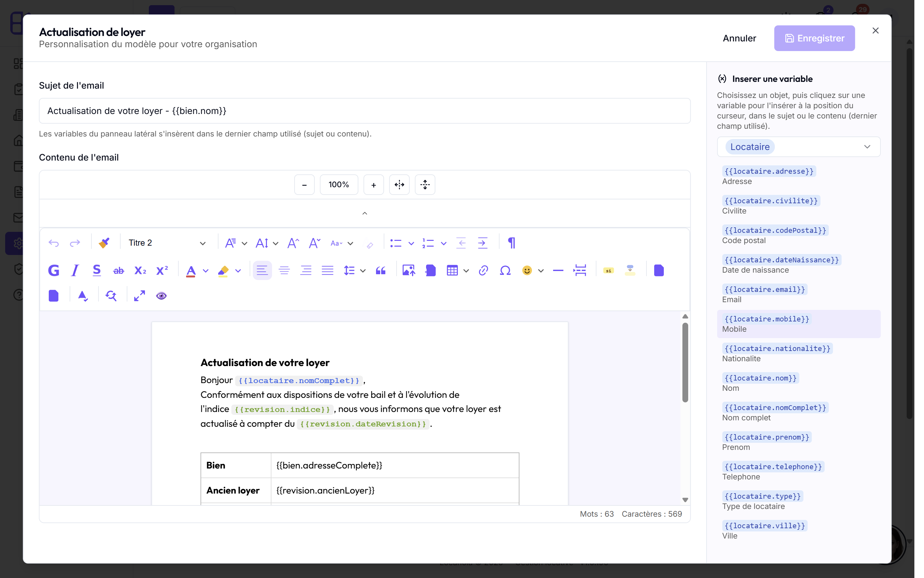This screenshot has width=924, height=578.
Task: Apply the yellow highlight color
Action: click(223, 271)
